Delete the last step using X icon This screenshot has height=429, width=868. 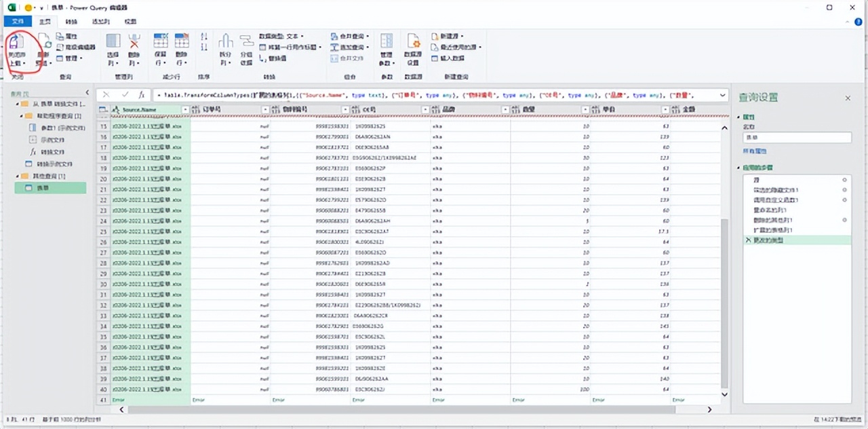tap(748, 240)
